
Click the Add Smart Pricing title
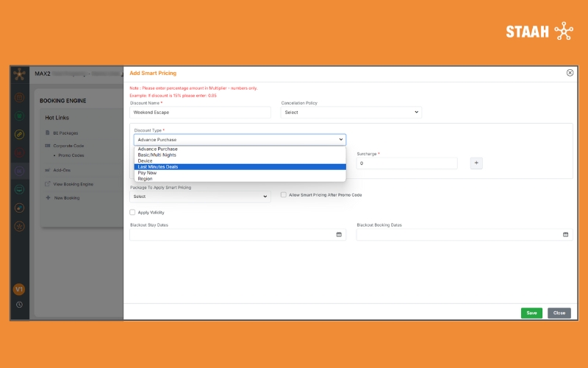[153, 73]
